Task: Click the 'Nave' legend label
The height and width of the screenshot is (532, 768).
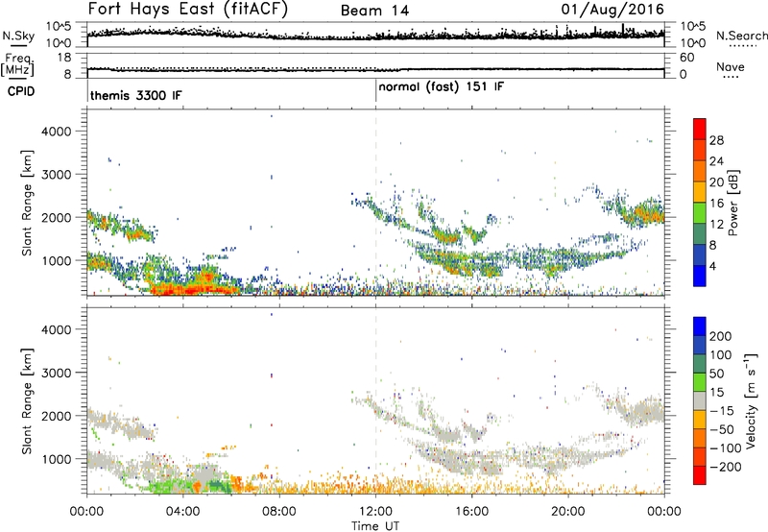Action: tap(731, 66)
